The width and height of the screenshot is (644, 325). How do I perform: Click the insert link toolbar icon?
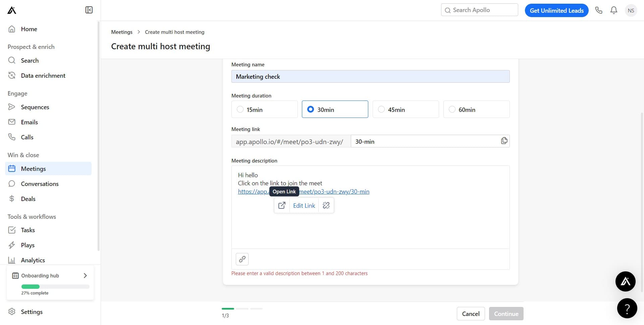242,259
